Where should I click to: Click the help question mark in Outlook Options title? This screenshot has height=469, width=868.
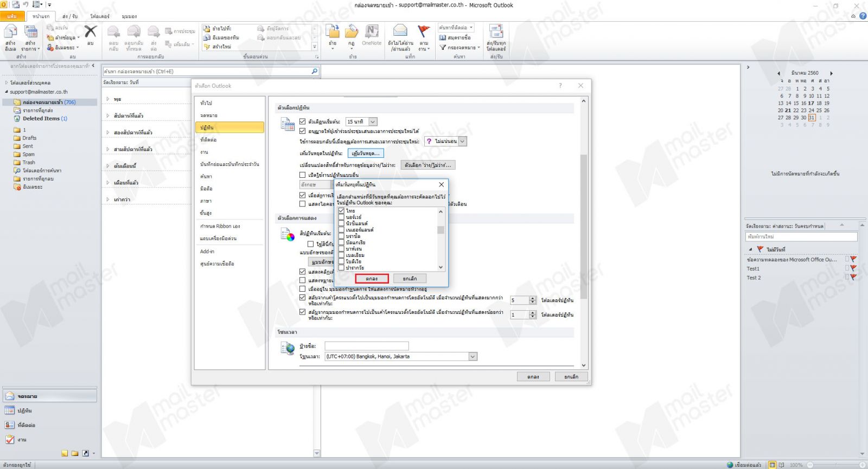coord(560,86)
